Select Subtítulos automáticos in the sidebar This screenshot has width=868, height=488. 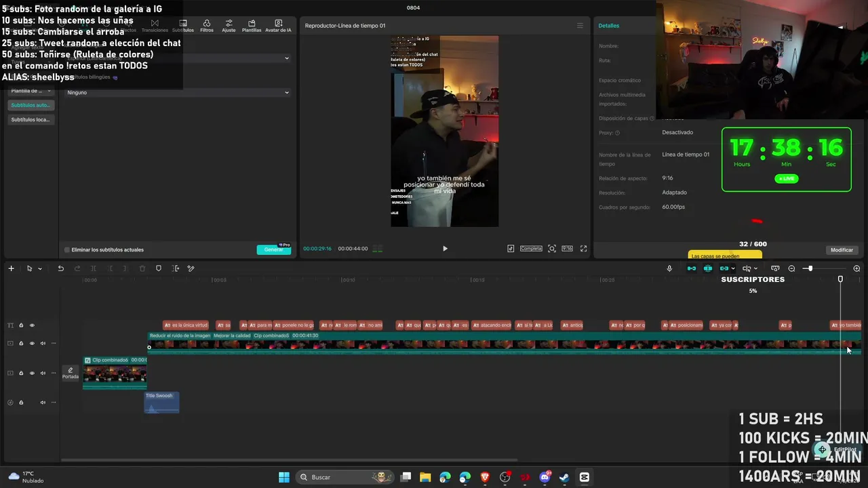[x=31, y=105]
